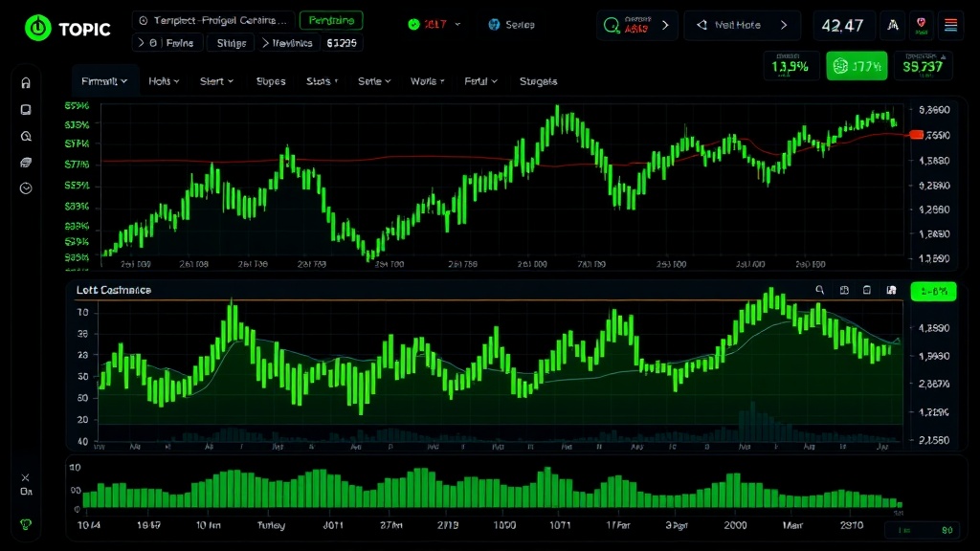Viewport: 980px width, 551px height.
Task: Click the magnifier icon in the Lott Castmance panel header
Action: pyautogui.click(x=819, y=290)
